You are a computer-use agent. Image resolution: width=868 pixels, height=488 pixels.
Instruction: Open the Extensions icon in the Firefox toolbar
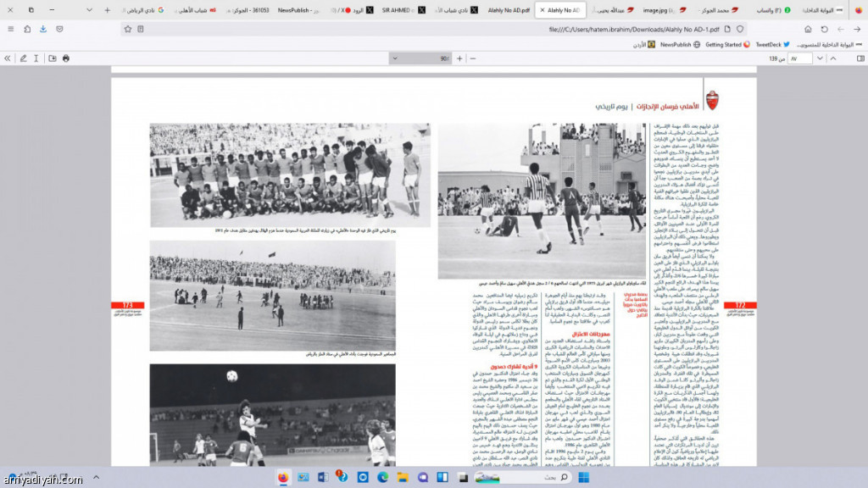[x=26, y=29]
